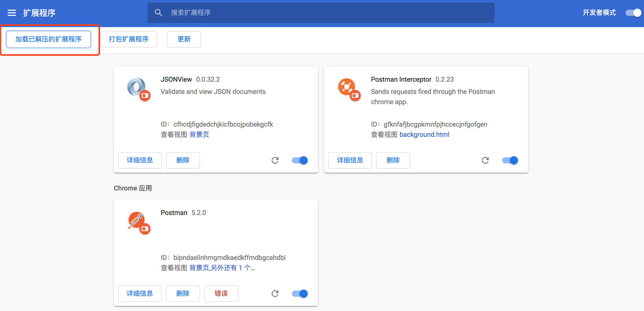
Task: Click 'Validate and view JSON documents' description
Action: tap(213, 92)
